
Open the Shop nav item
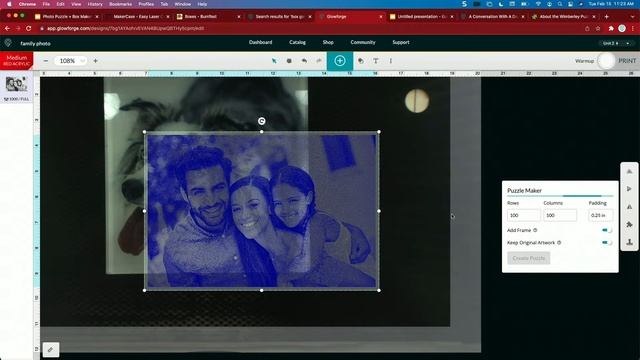(328, 42)
